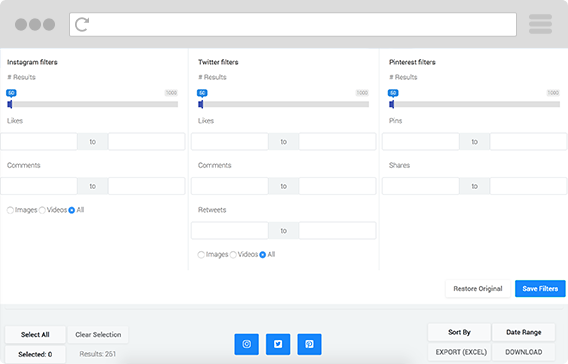Click Clear Selection button

point(98,335)
